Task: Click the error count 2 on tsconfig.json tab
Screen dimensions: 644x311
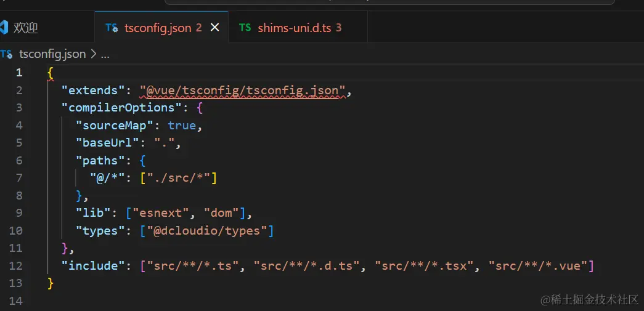Action: coord(199,28)
